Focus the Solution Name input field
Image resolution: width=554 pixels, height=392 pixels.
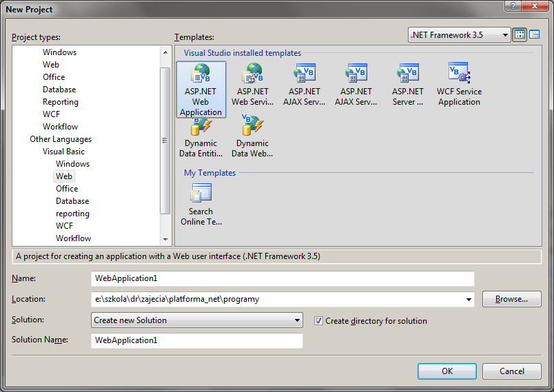pos(197,340)
